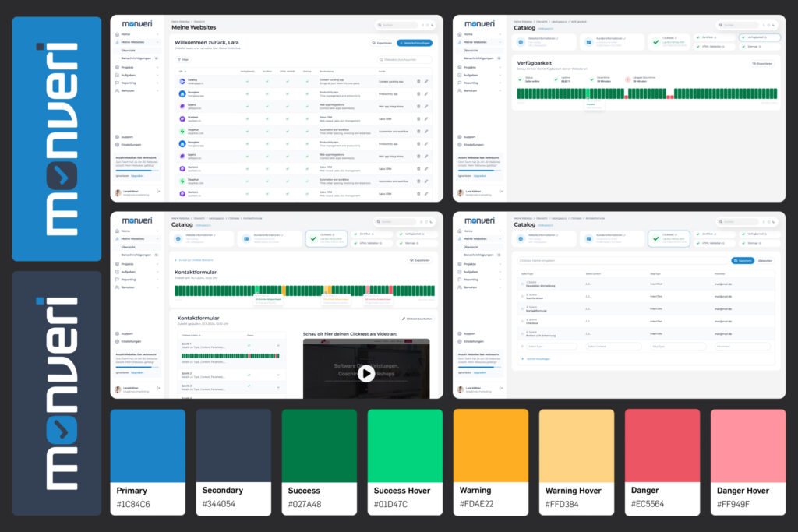Screen dimensions: 798x532
Task: Select the Primary #1C84C6 swatch
Action: coord(147,463)
